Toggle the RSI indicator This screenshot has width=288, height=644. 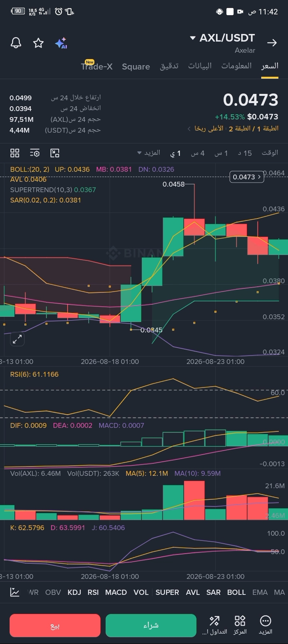coord(93,592)
